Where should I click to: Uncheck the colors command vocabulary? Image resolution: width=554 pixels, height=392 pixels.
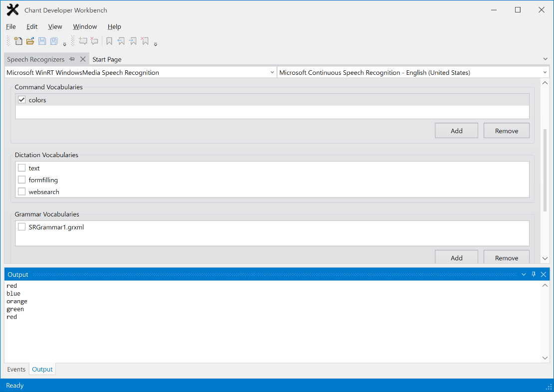click(x=22, y=100)
